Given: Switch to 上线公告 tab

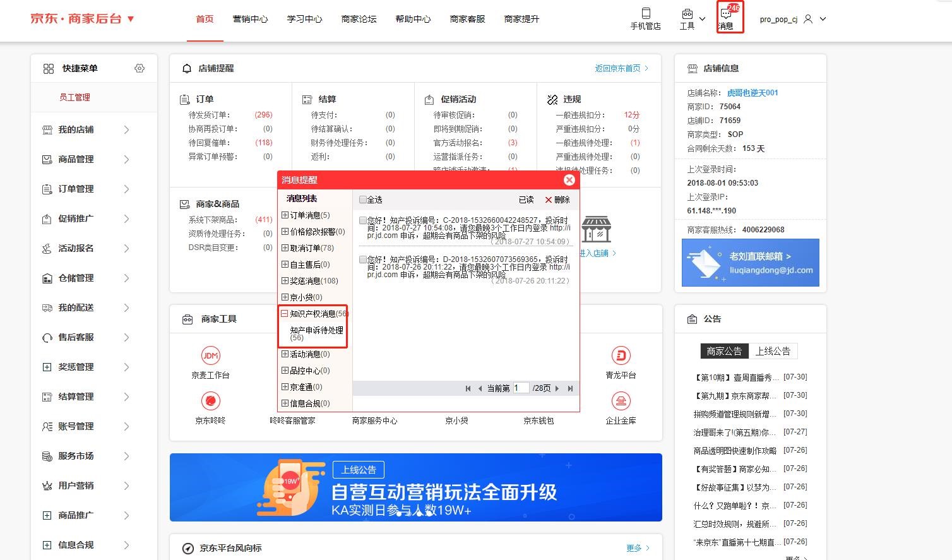Looking at the screenshot, I should point(773,351).
